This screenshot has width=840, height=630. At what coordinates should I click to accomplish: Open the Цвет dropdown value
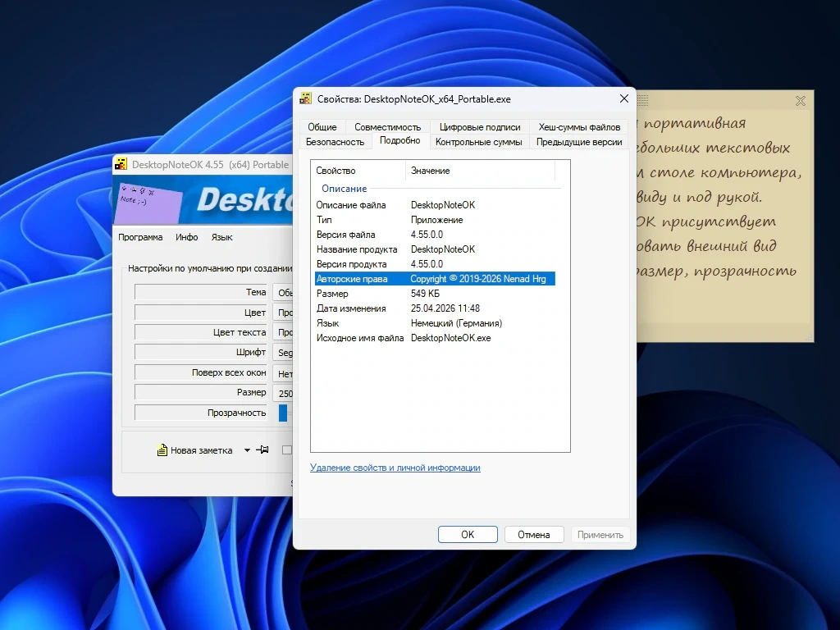(x=283, y=313)
